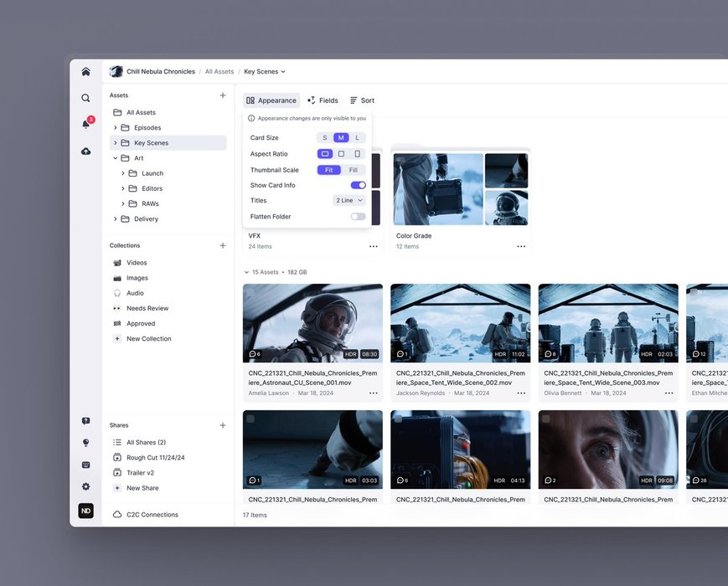Open the Trailer v2 share
The width and height of the screenshot is (728, 586).
[168, 473]
